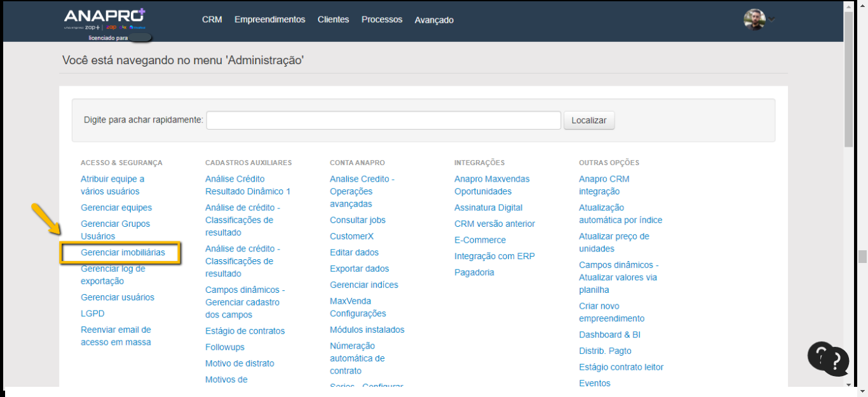The image size is (868, 397).
Task: Open the Avançado menu
Action: click(434, 20)
